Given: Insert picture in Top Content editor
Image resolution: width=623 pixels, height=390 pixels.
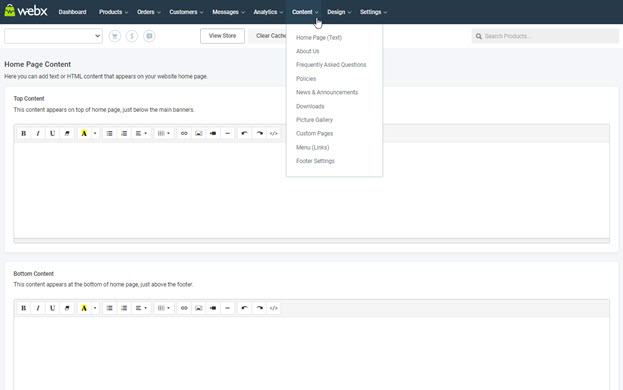Looking at the screenshot, I should coord(199,133).
